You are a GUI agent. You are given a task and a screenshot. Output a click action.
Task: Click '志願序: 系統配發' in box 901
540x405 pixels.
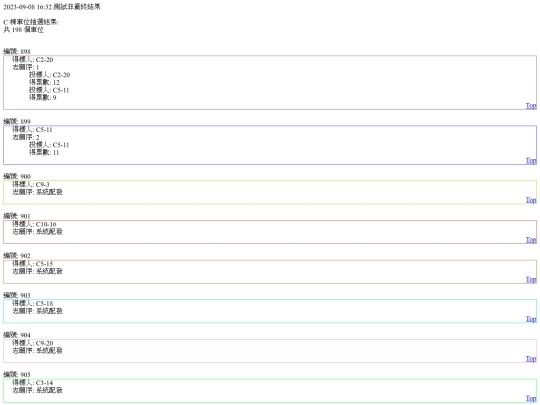click(x=38, y=231)
